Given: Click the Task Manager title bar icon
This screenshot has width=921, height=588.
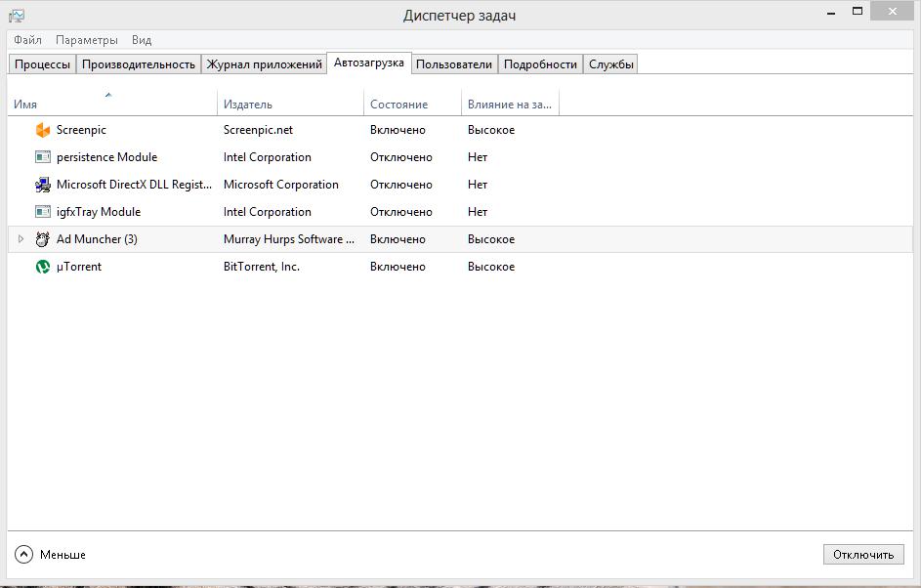Looking at the screenshot, I should 17,16.
